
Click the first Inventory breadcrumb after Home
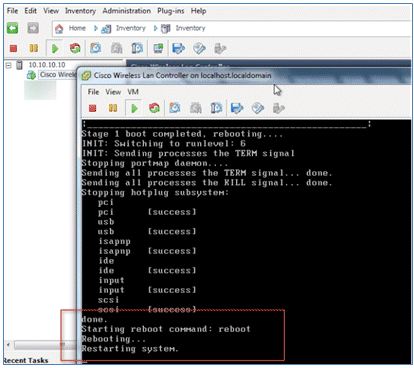pos(131,28)
